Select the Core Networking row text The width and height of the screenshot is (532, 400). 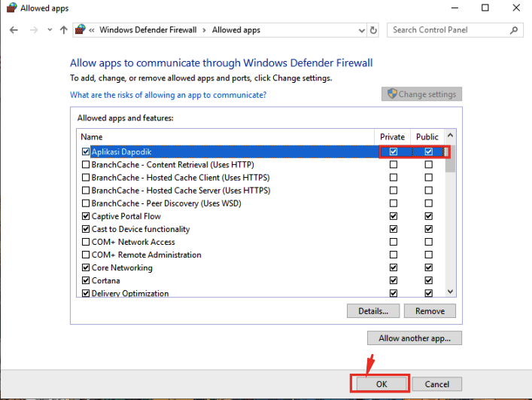[122, 267]
